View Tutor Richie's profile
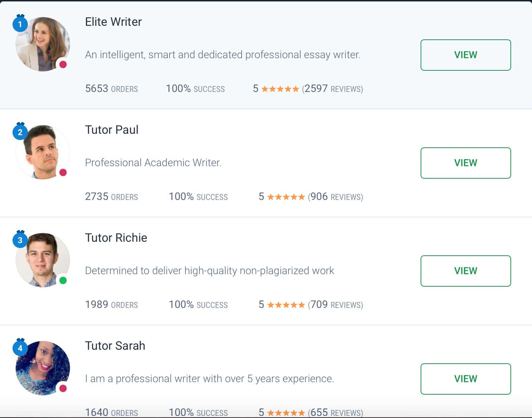 point(465,271)
